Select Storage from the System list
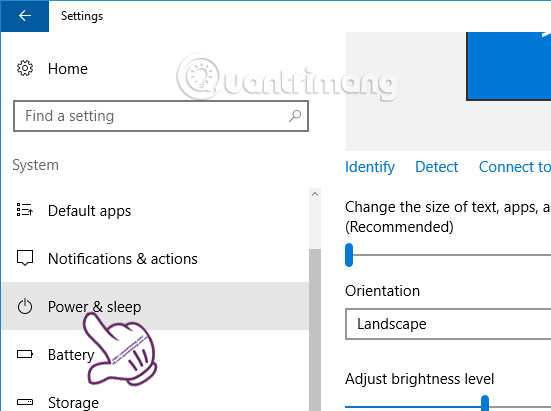The width and height of the screenshot is (551, 411). [x=155, y=399]
